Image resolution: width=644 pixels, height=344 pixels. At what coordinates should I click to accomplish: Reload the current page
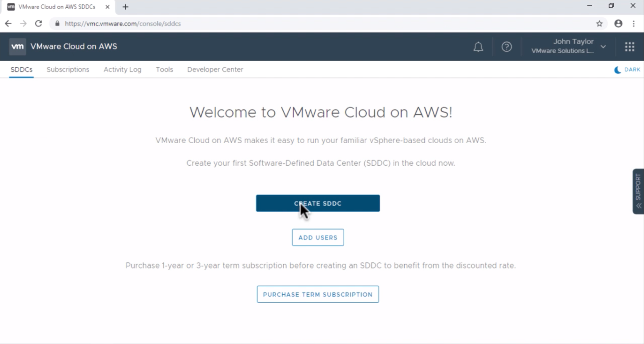pyautogui.click(x=38, y=23)
